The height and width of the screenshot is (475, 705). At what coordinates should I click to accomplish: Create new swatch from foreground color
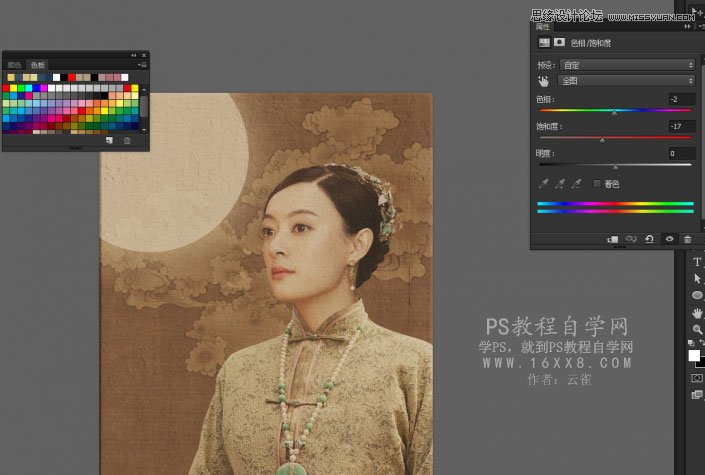(x=109, y=140)
